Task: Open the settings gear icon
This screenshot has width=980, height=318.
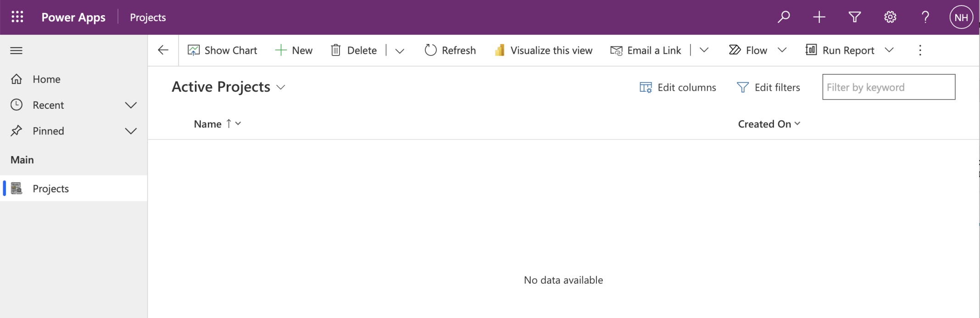Action: [x=890, y=17]
